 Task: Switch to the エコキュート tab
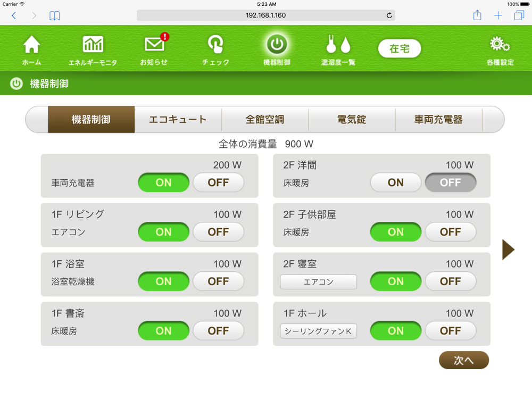coord(178,119)
